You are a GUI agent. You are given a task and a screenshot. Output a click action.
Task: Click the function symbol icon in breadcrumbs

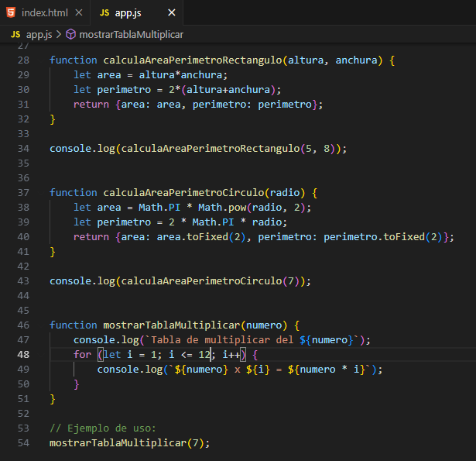pos(70,35)
